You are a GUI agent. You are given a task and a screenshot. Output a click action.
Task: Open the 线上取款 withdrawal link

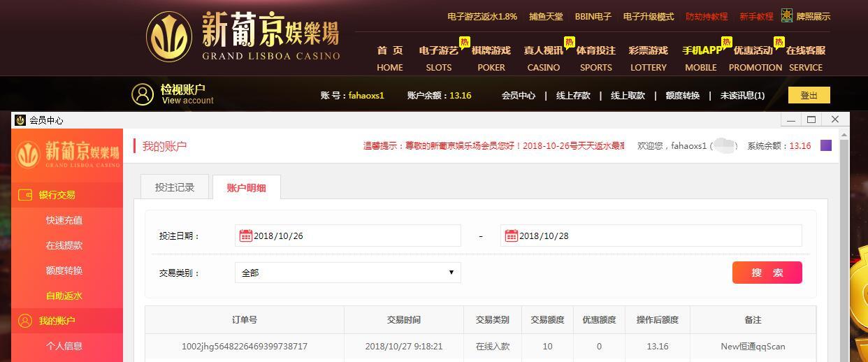(628, 95)
